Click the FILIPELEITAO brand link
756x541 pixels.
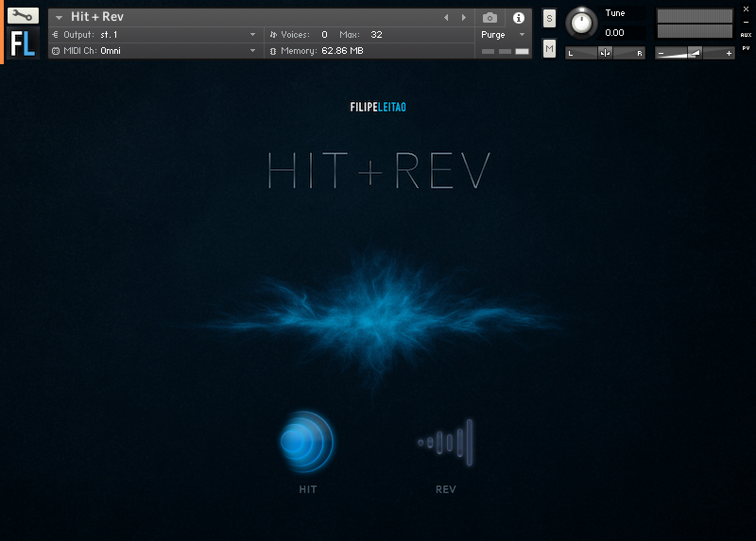(378, 107)
